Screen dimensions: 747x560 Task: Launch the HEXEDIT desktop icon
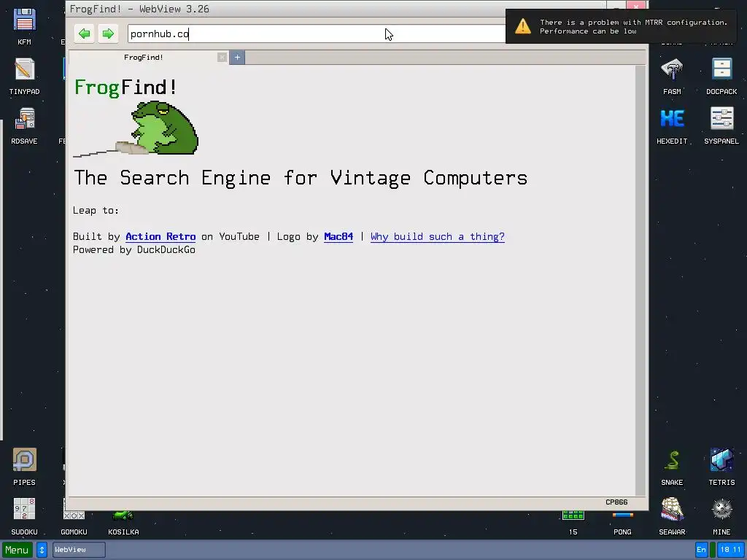point(672,125)
